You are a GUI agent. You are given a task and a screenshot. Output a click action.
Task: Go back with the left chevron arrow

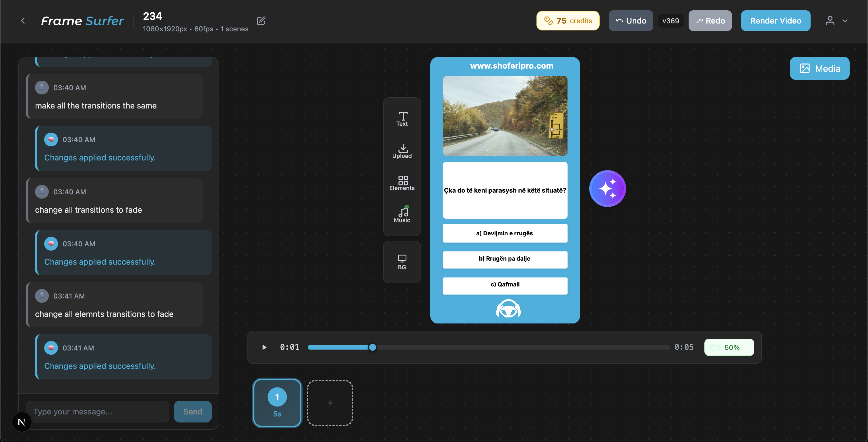(23, 21)
